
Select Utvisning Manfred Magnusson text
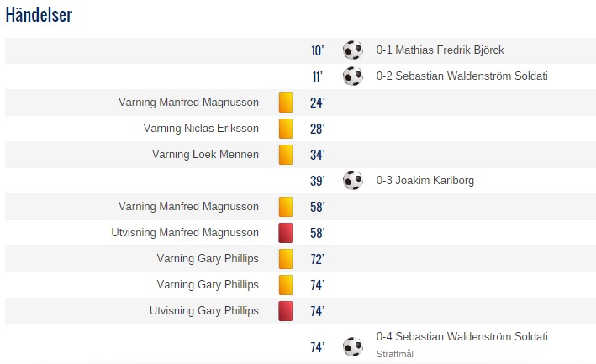(x=185, y=233)
